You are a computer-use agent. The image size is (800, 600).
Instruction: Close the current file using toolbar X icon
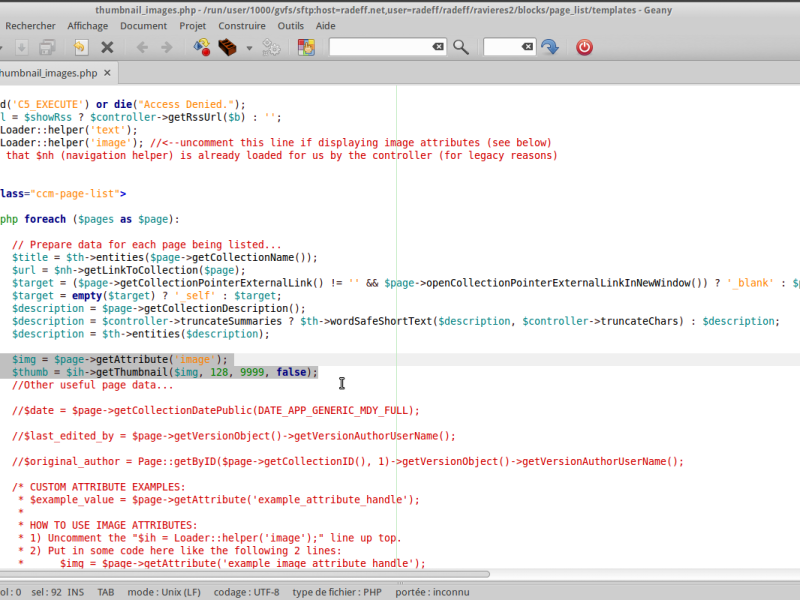click(107, 47)
